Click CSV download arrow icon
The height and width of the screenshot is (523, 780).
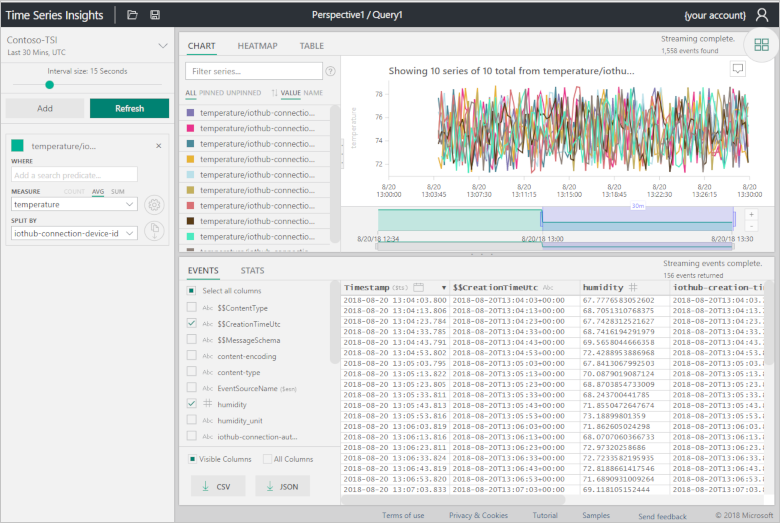[205, 486]
